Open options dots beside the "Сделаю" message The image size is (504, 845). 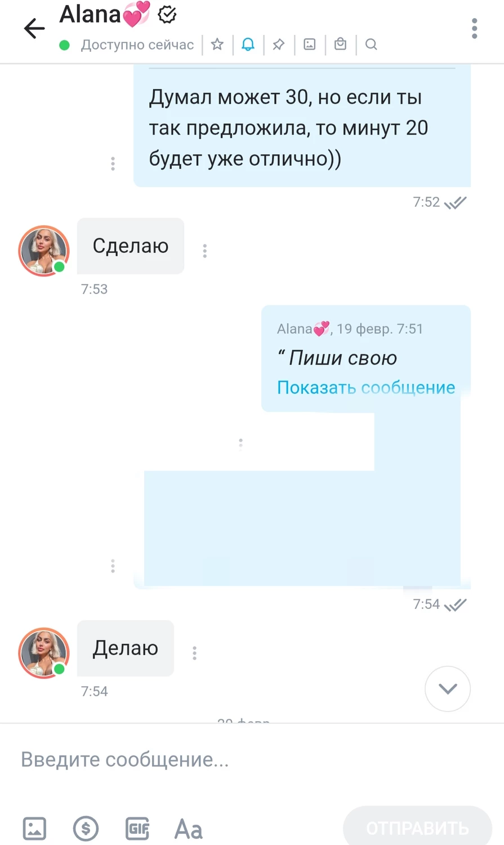tap(205, 251)
